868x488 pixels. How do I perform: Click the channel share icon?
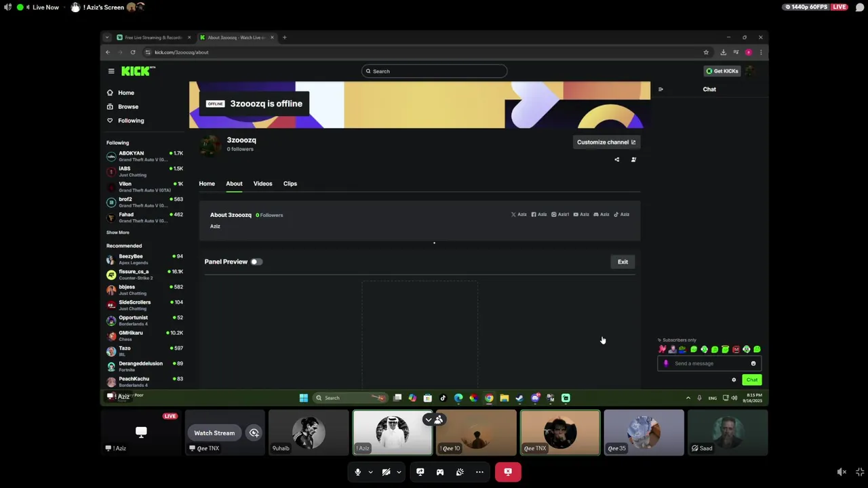[617, 160]
